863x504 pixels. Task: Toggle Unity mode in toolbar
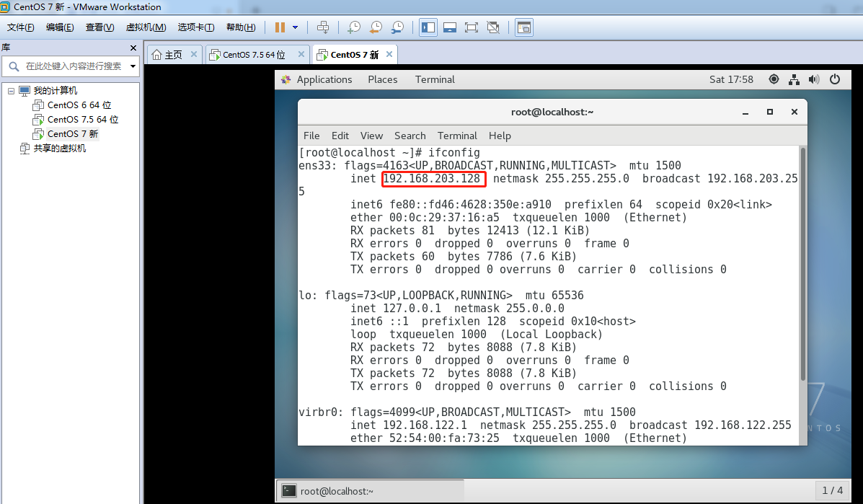pos(493,27)
